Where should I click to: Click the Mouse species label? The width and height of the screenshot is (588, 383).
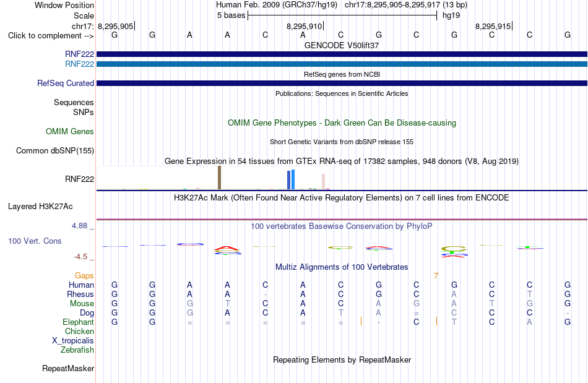point(82,304)
